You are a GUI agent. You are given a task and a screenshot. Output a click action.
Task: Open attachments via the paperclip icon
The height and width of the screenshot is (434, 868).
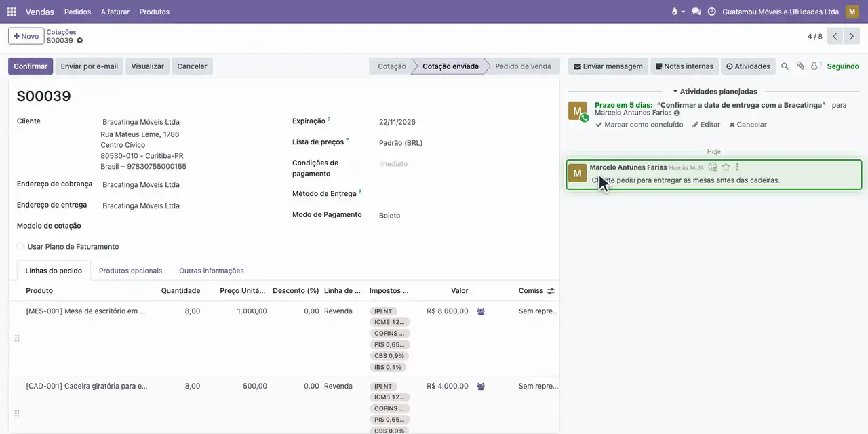click(x=800, y=66)
